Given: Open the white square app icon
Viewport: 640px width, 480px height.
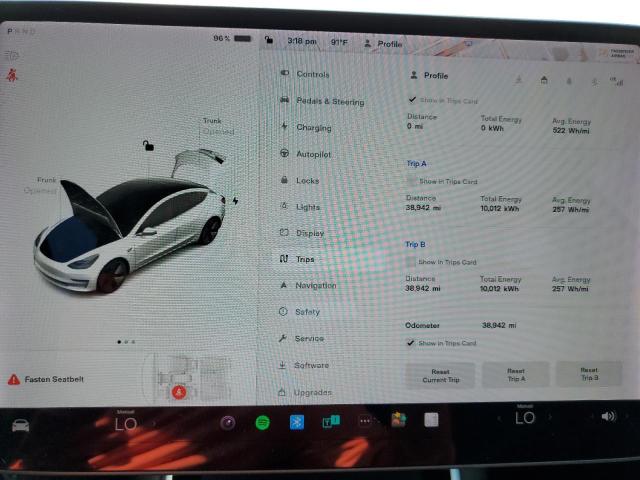Looking at the screenshot, I should tap(431, 420).
